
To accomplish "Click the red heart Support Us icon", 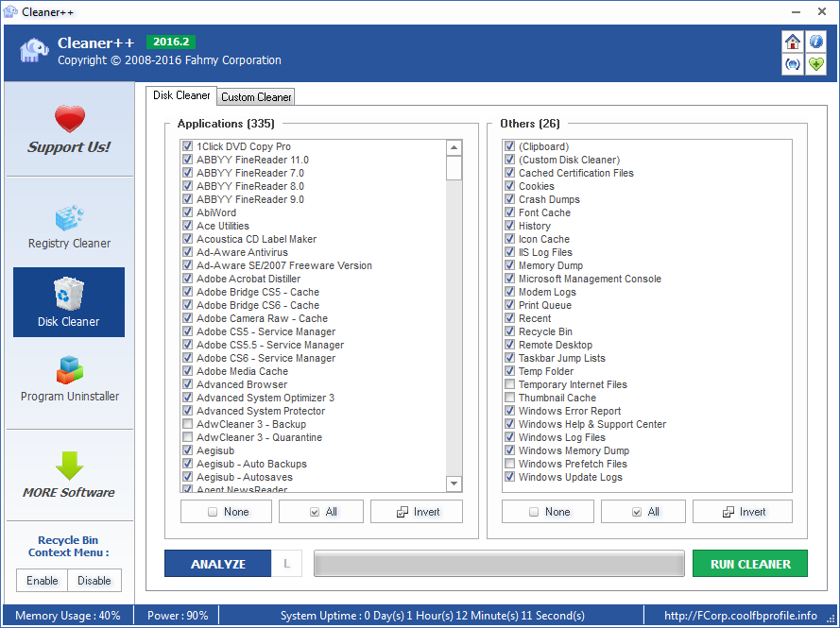I will (70, 118).
